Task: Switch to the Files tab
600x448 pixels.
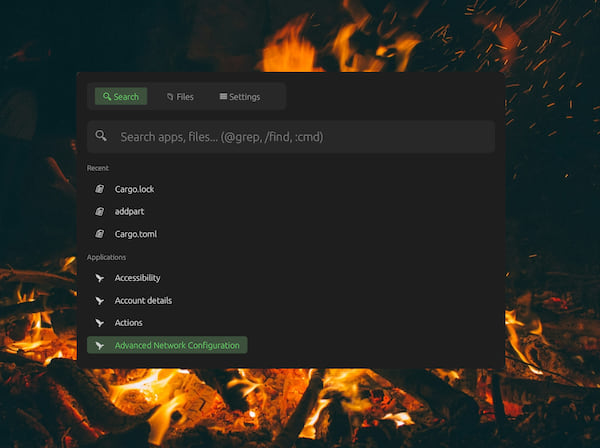Action: tap(180, 97)
